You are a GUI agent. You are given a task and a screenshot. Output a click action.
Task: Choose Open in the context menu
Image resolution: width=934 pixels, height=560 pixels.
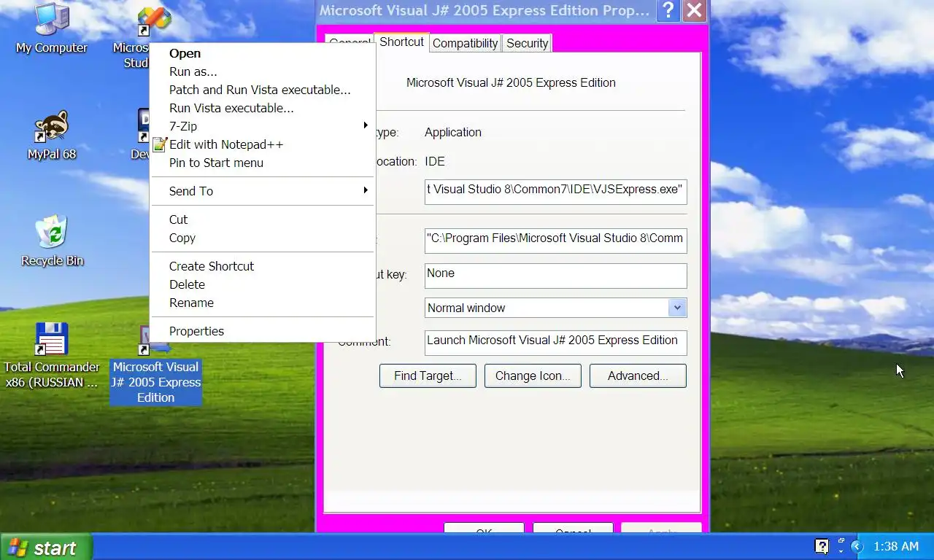(x=263, y=53)
